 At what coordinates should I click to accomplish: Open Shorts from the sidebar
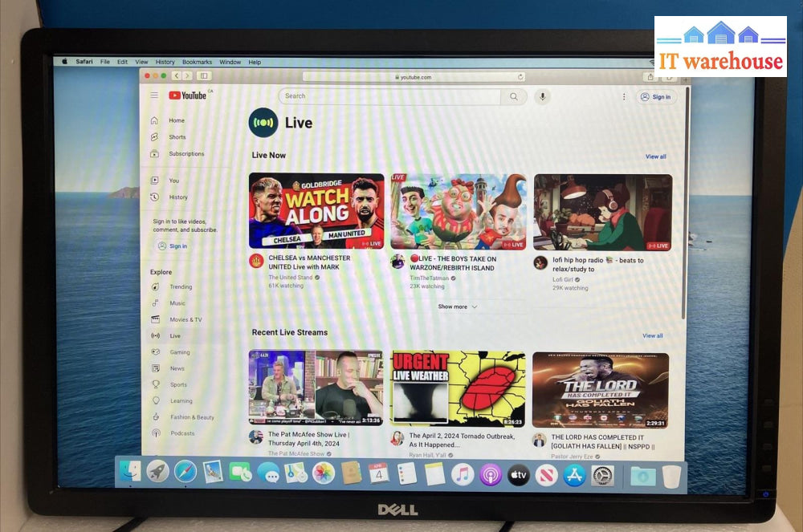coord(177,137)
